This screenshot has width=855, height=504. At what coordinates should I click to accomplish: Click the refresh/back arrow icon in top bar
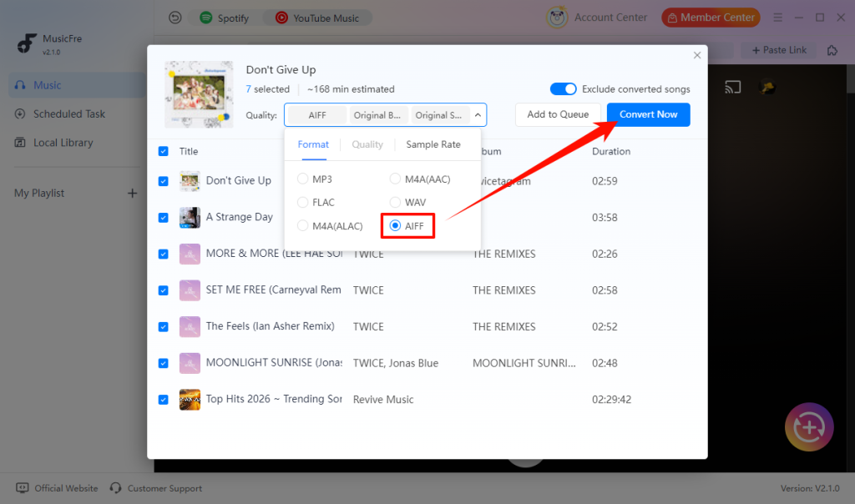(x=175, y=18)
